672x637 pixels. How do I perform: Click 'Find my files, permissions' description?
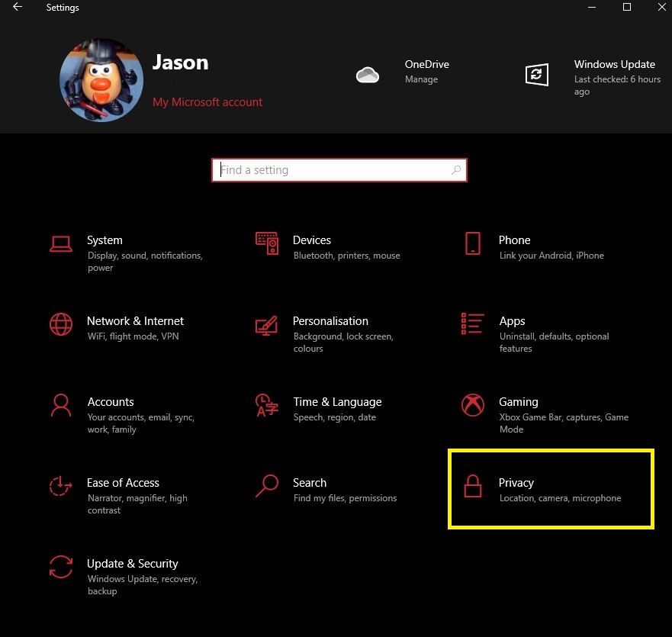click(x=345, y=498)
